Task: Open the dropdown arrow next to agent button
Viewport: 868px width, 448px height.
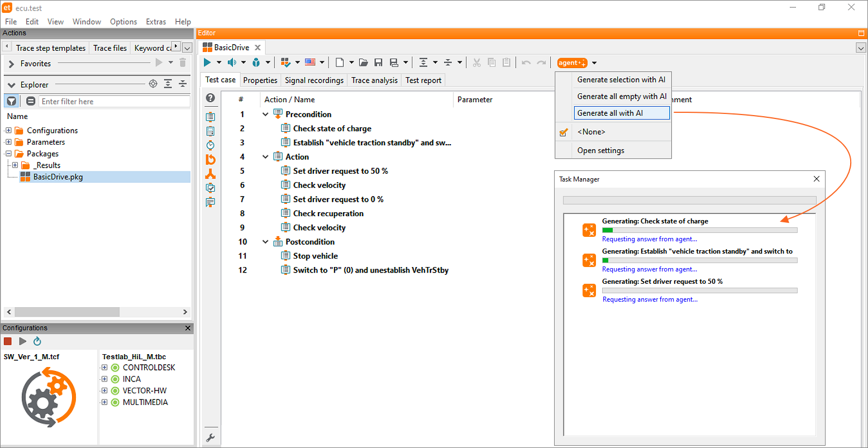Action: pyautogui.click(x=594, y=63)
